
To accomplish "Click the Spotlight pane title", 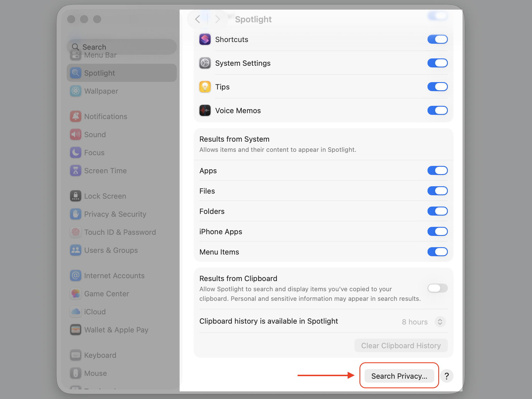I will [253, 19].
